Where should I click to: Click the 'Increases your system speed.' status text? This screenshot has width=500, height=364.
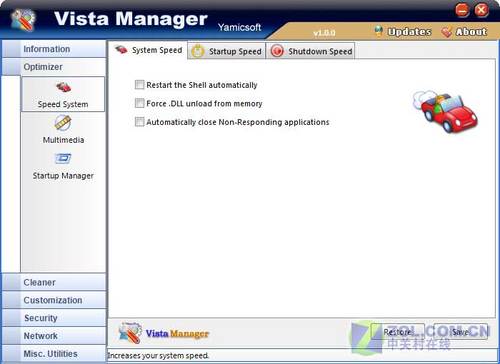[158, 356]
